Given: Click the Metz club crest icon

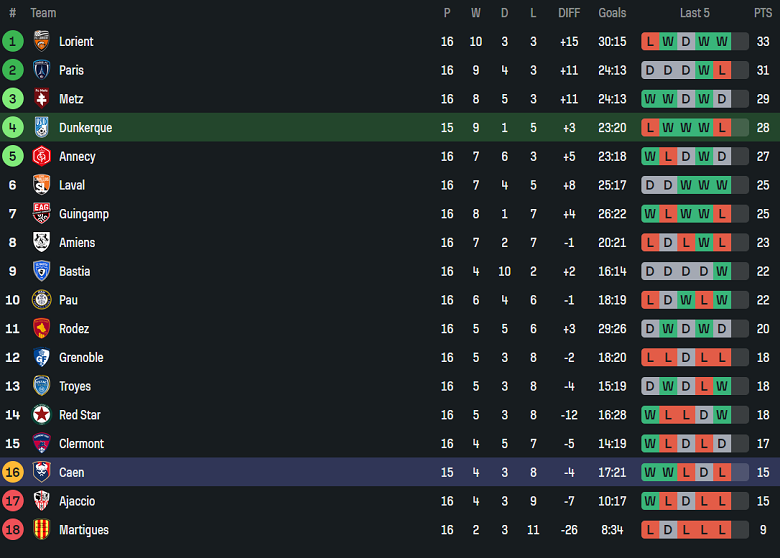Looking at the screenshot, I should pos(42,99).
